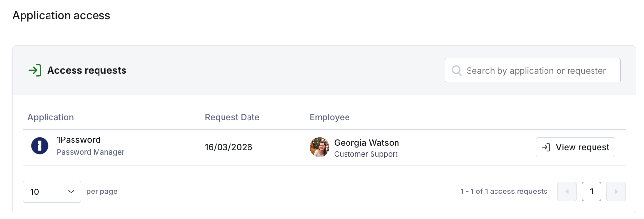
Task: Click the magnifier icon in search box
Action: click(456, 71)
